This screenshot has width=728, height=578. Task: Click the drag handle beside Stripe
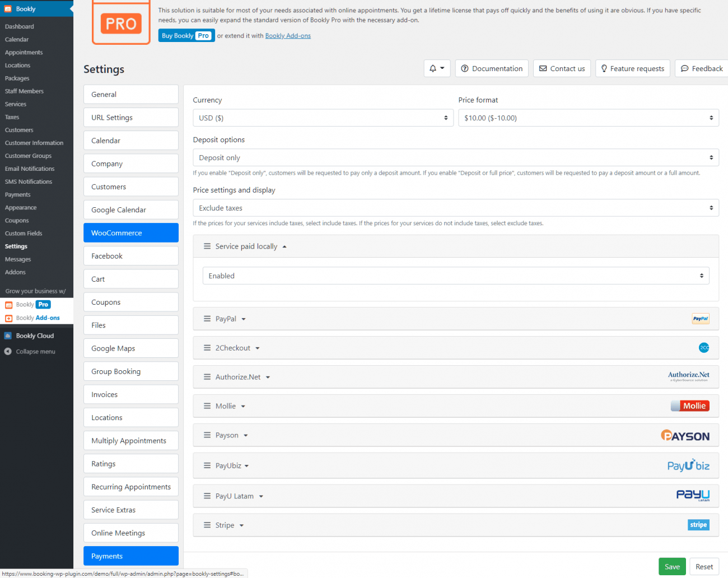(x=207, y=525)
